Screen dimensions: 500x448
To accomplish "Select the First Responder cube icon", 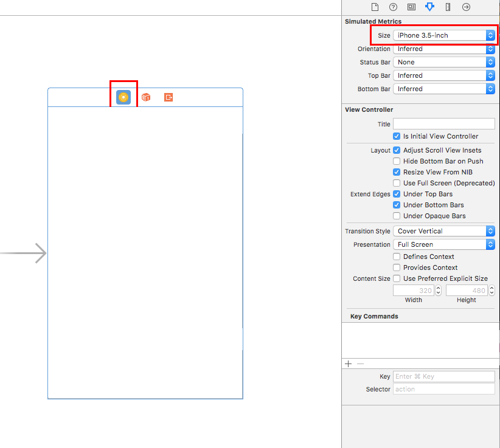I will point(146,97).
